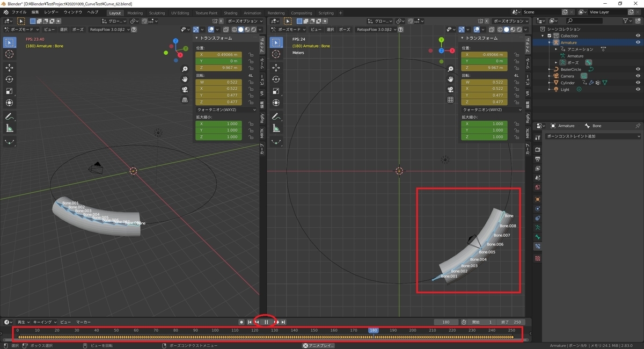Toggle Collection exclude checkbox in outliner
The height and width of the screenshot is (349, 644).
tap(550, 36)
